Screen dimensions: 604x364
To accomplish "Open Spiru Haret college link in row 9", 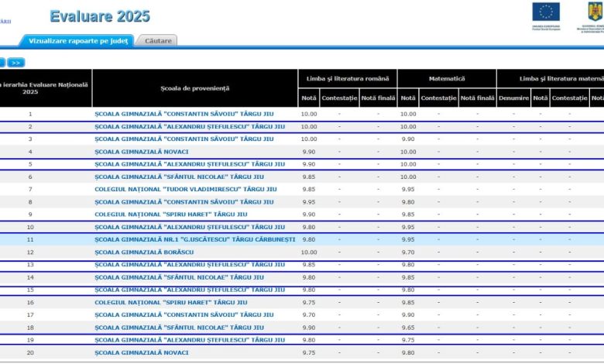I will [171, 215].
